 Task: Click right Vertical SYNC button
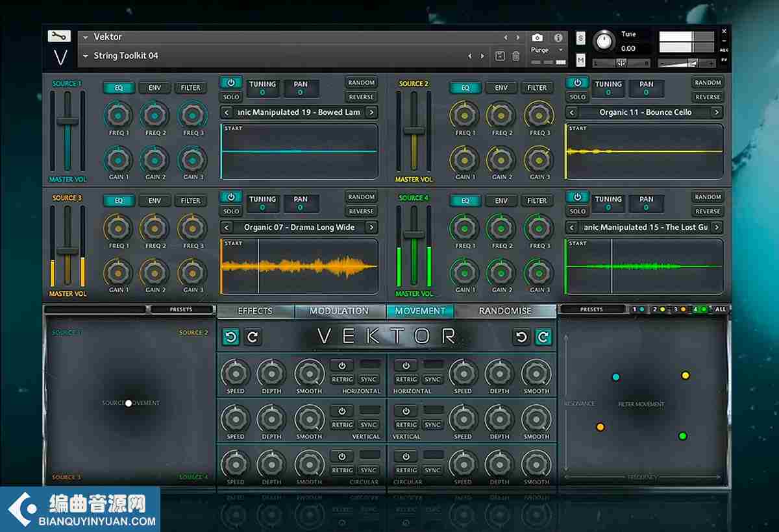coord(432,425)
